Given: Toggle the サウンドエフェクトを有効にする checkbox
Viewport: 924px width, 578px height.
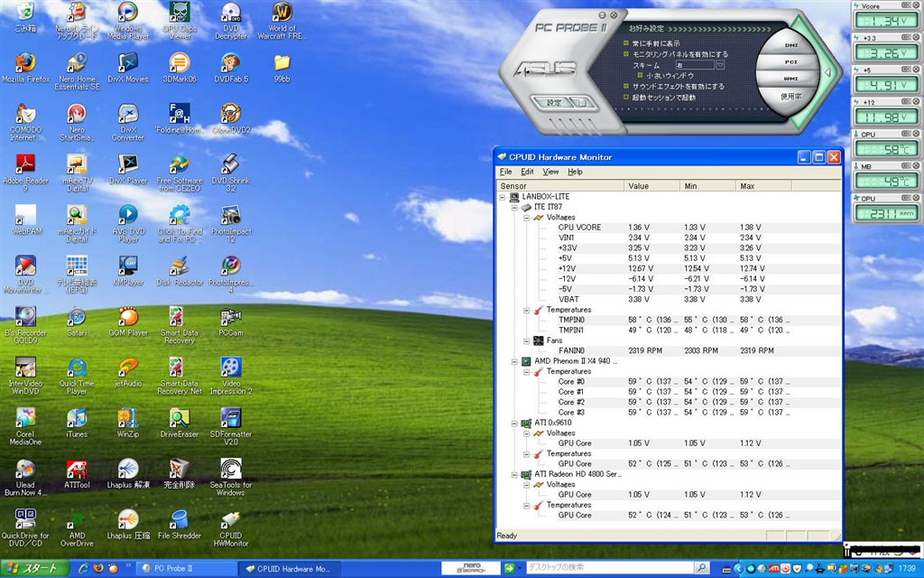Looking at the screenshot, I should tap(626, 87).
